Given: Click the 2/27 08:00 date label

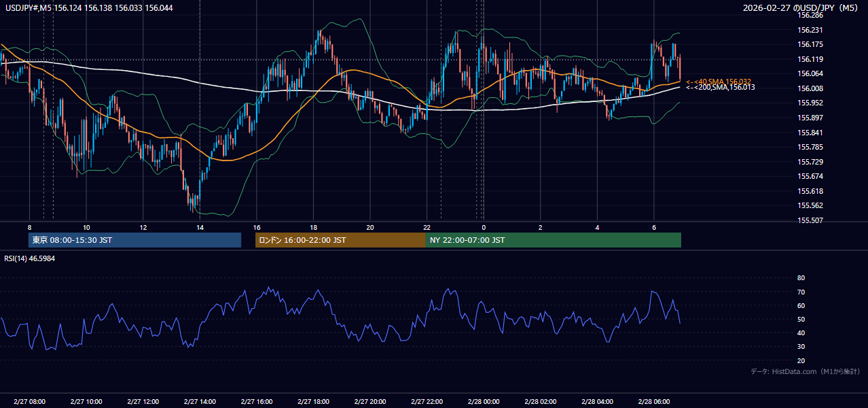Looking at the screenshot, I should [29, 402].
